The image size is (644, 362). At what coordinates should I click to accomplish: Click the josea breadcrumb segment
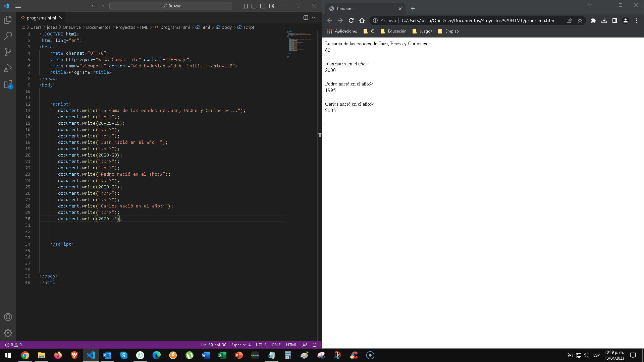coord(52,27)
